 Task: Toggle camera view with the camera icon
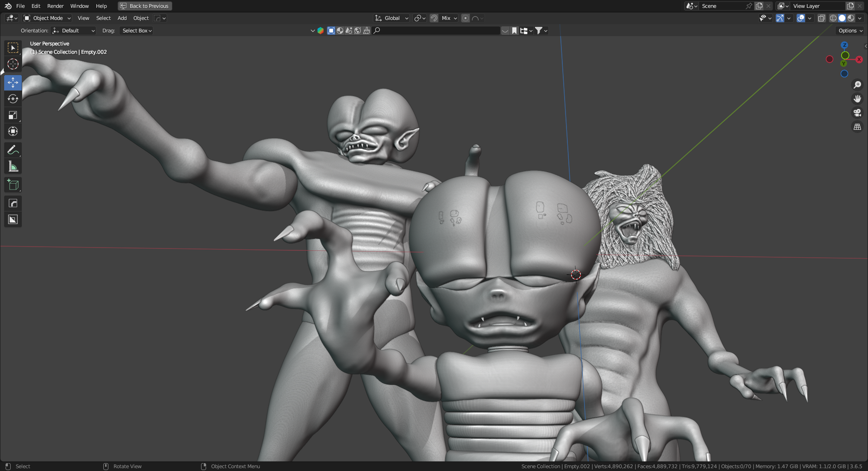tap(857, 113)
